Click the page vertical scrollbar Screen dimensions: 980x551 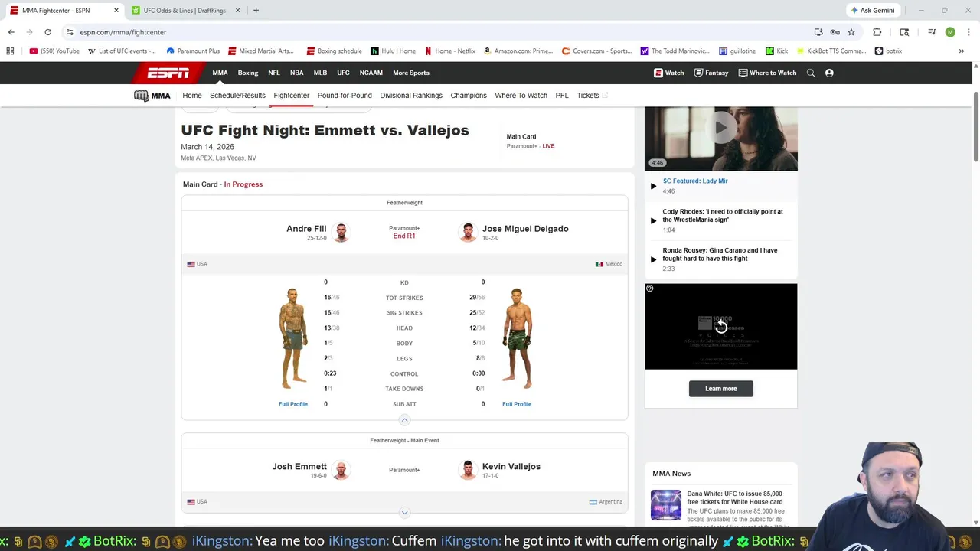(x=975, y=126)
